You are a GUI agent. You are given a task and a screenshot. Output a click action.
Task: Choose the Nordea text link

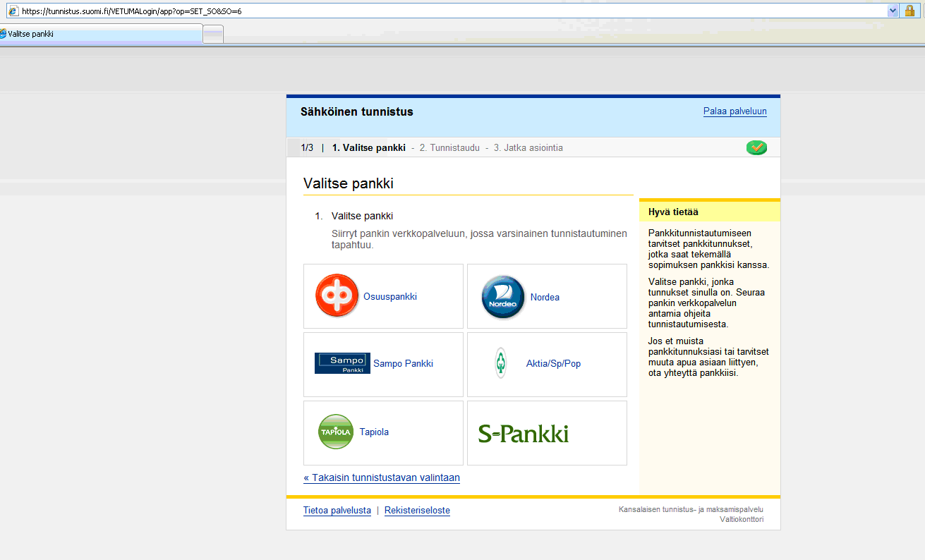(545, 298)
